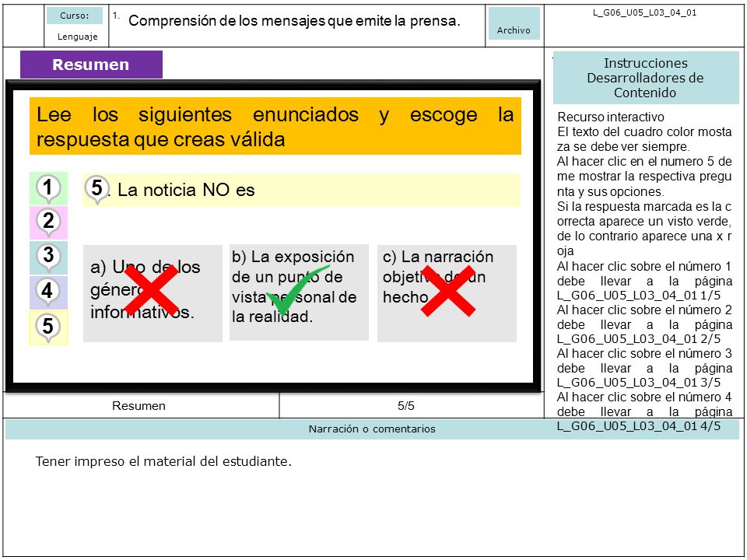This screenshot has width=747, height=560.
Task: Click 'Al hacer clic sobre el número 3' instruction
Action: (644, 353)
